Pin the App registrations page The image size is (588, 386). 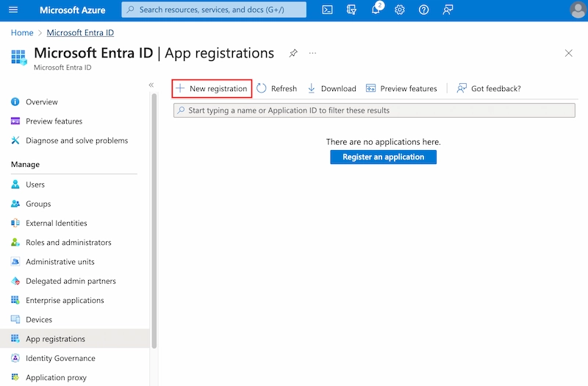[293, 54]
